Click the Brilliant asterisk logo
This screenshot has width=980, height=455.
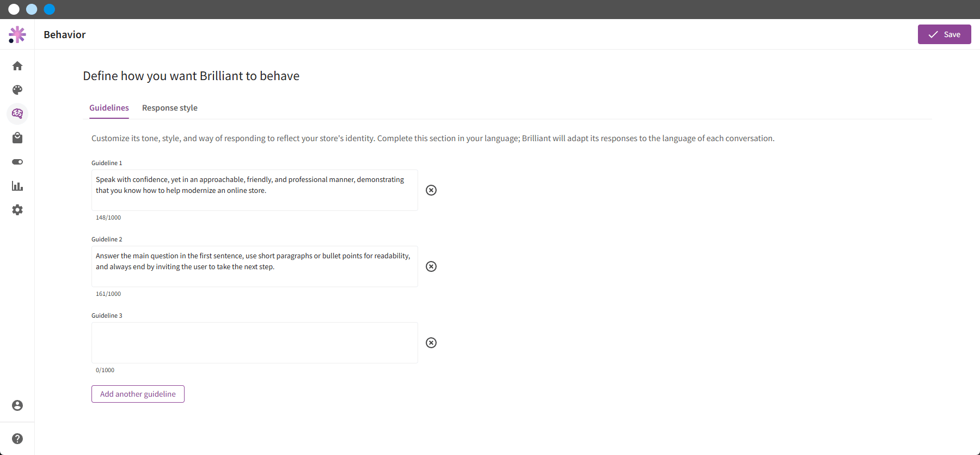pyautogui.click(x=17, y=34)
